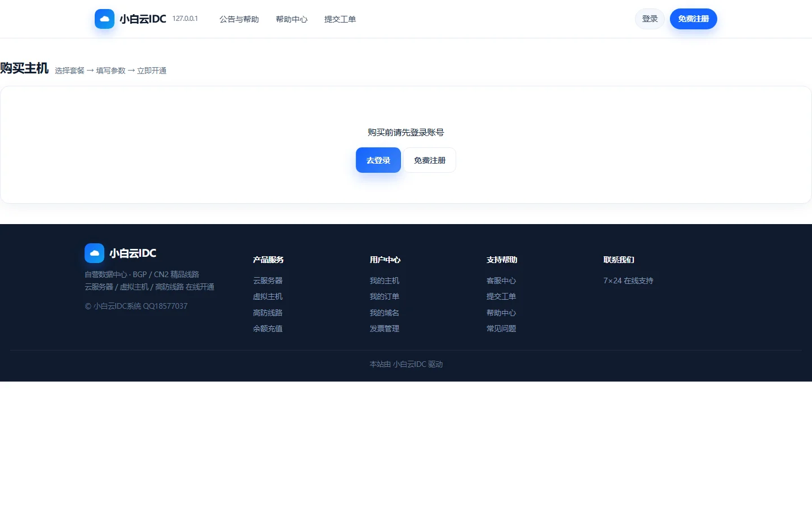Open 虚拟主机 footer link
812x508 pixels.
click(x=268, y=296)
